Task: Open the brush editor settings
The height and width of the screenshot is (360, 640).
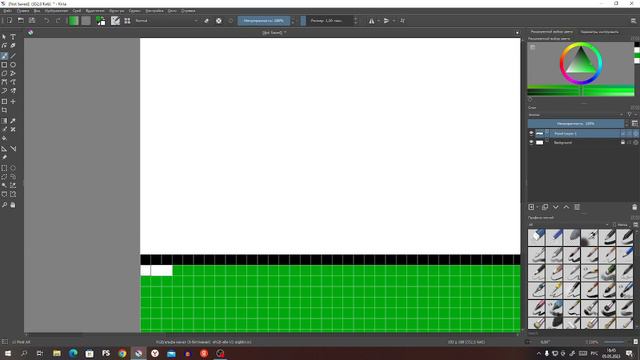Action: point(116,20)
